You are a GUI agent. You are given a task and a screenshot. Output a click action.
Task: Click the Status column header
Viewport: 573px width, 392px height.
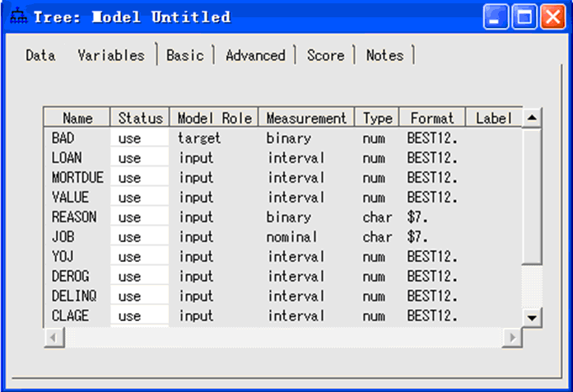141,119
